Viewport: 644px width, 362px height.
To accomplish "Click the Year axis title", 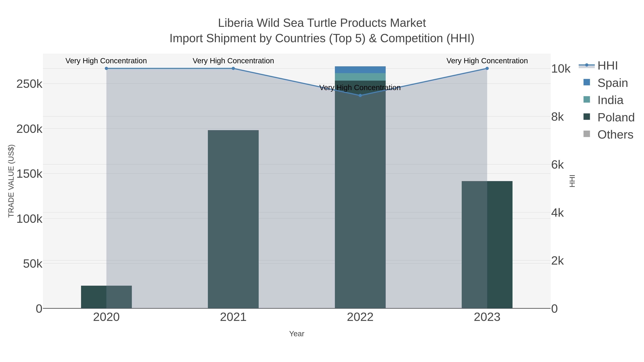I will [x=297, y=334].
